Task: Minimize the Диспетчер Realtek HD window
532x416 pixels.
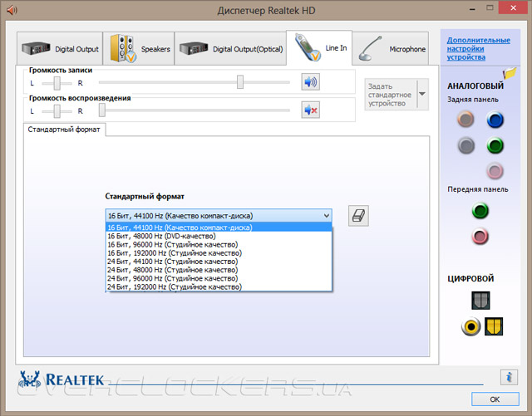Action: coord(472,9)
